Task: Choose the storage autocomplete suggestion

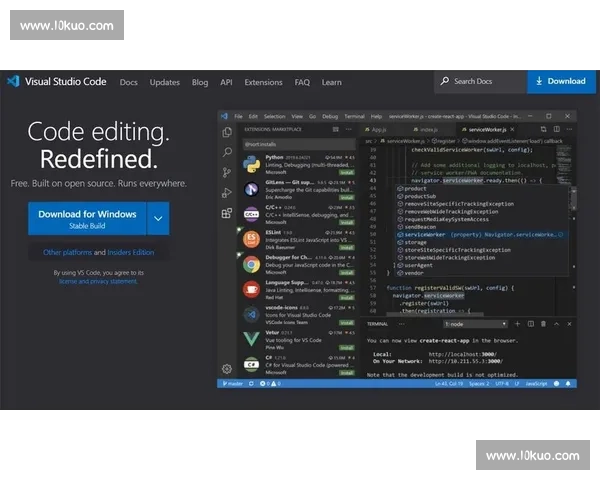Action: pos(481,242)
